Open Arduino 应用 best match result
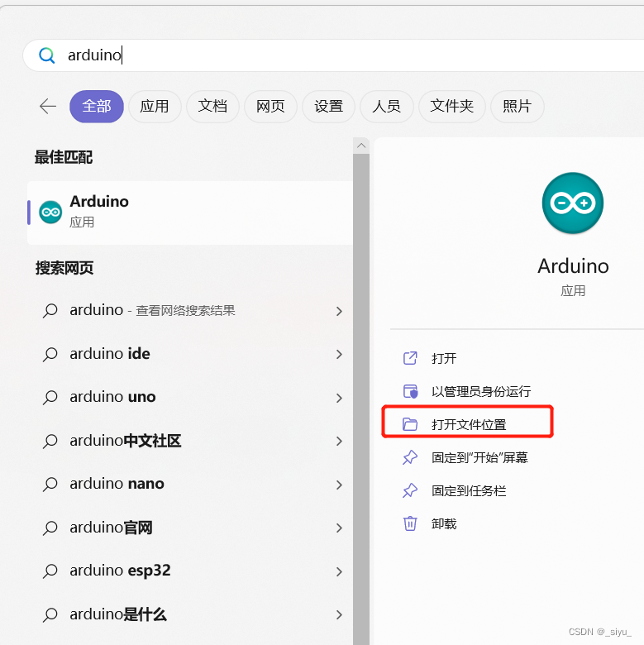The image size is (644, 645). click(x=190, y=213)
